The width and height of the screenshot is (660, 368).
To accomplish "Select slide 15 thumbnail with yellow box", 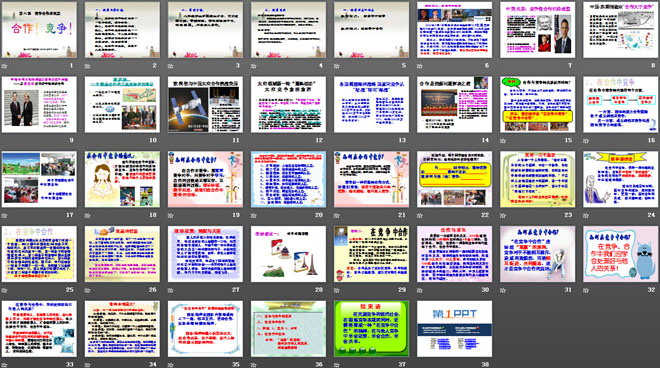I will pos(538,104).
